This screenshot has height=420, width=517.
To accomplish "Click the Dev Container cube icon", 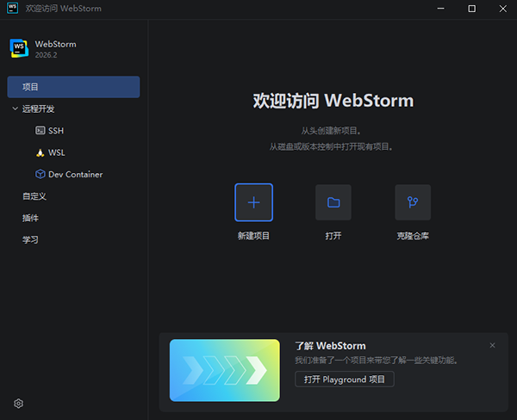I will [40, 174].
